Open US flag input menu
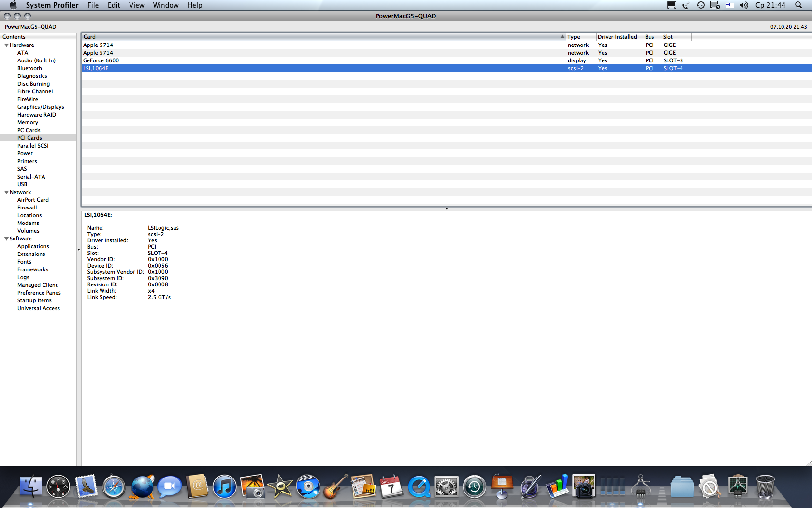This screenshot has width=812, height=508. tap(730, 5)
